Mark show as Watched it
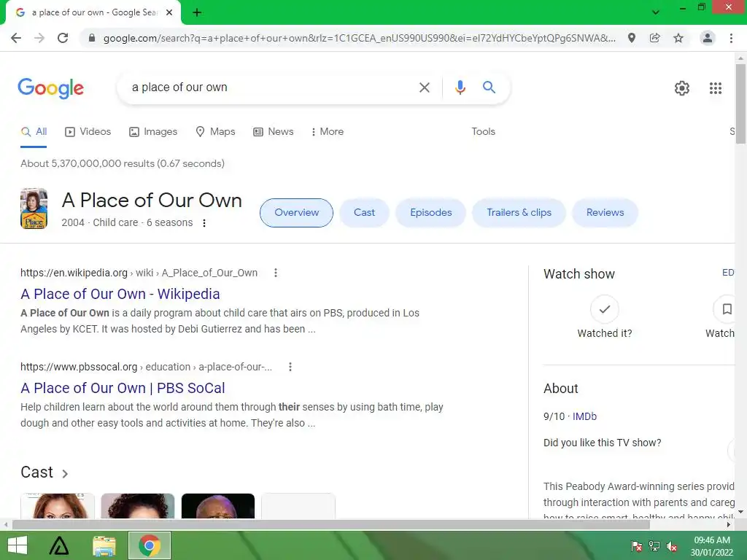 (x=604, y=309)
